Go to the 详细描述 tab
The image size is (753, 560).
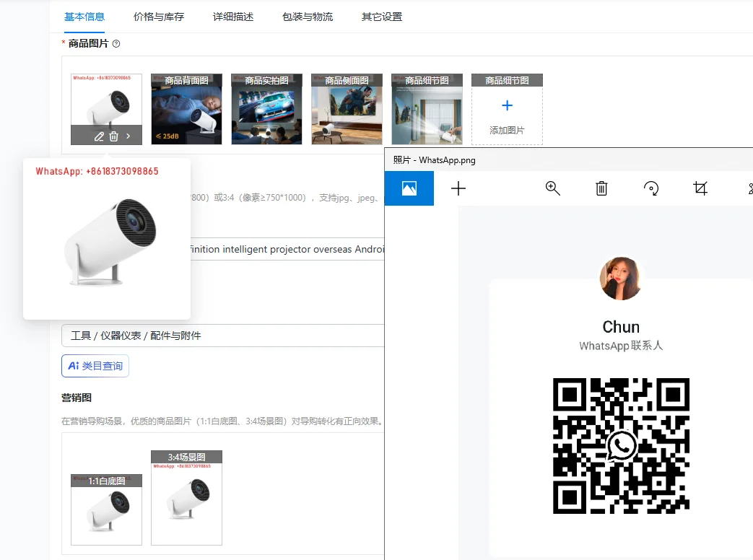(x=233, y=17)
